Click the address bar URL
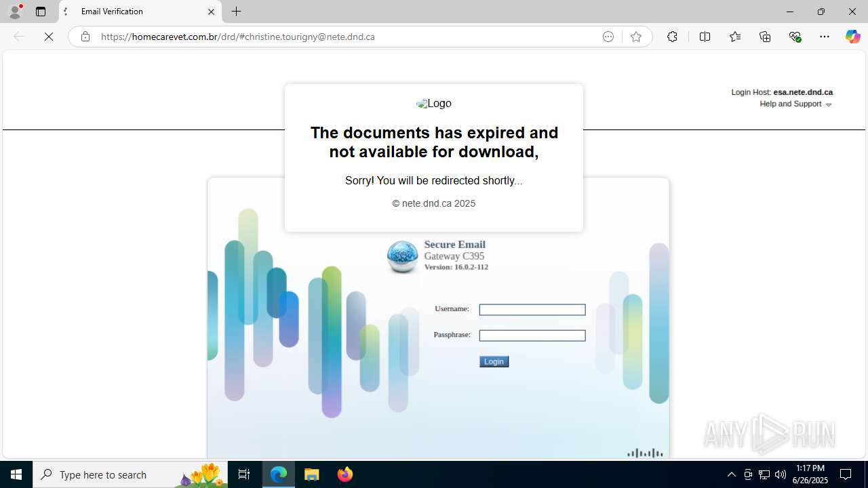This screenshot has width=868, height=488. coord(237,37)
